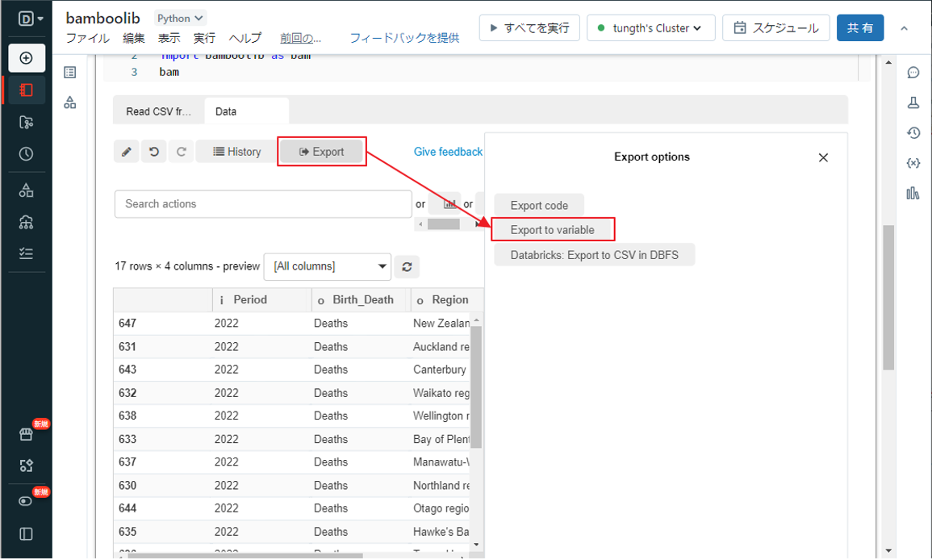The width and height of the screenshot is (932, 560).
Task: Click the pencil edit icon in bamboolib toolbar
Action: pos(126,152)
